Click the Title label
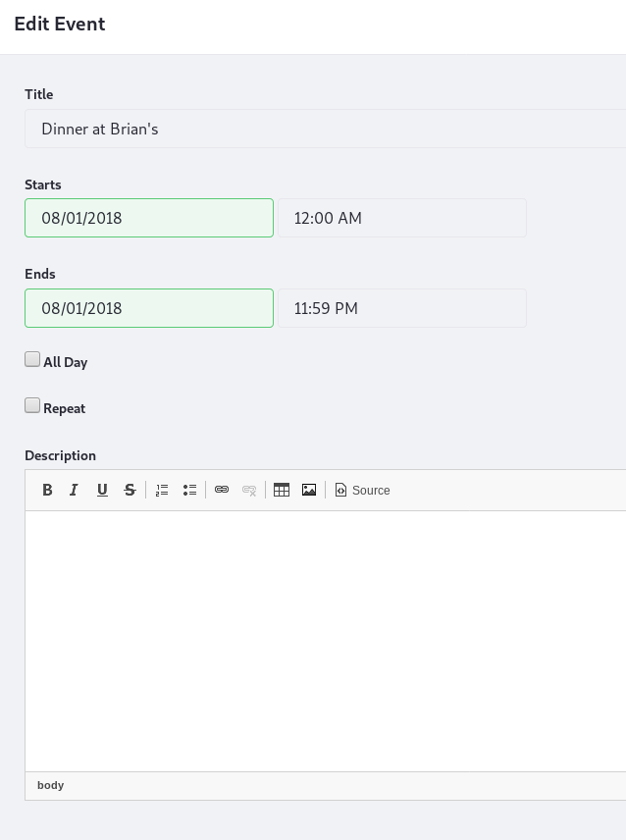Viewport: 626px width, 840px height. (39, 94)
